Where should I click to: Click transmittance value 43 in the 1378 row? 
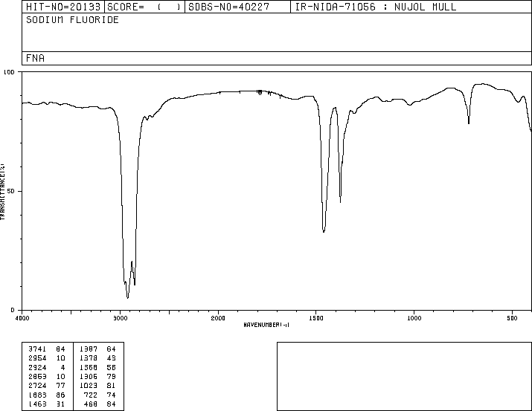coord(112,358)
